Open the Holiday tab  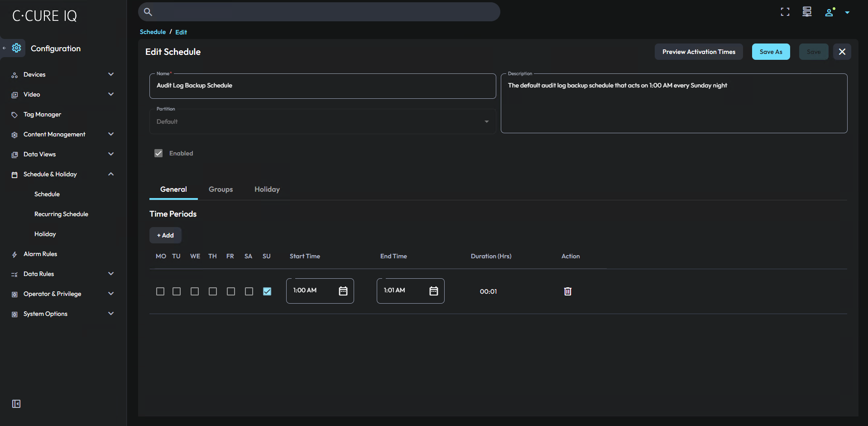click(x=267, y=189)
